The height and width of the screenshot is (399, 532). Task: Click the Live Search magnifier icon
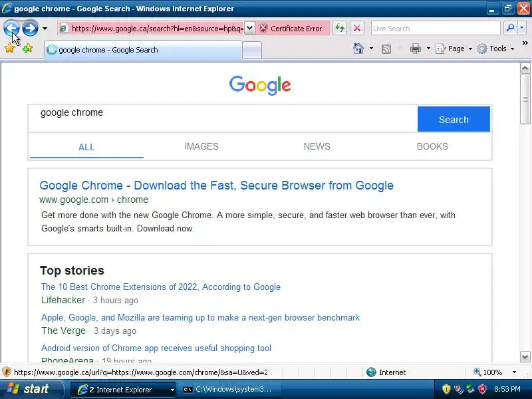point(510,28)
